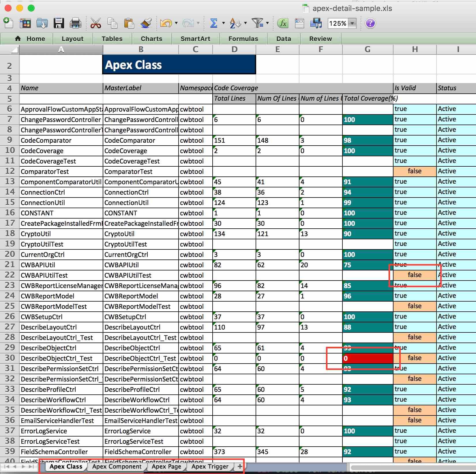Click the Open file folder icon

point(42,23)
